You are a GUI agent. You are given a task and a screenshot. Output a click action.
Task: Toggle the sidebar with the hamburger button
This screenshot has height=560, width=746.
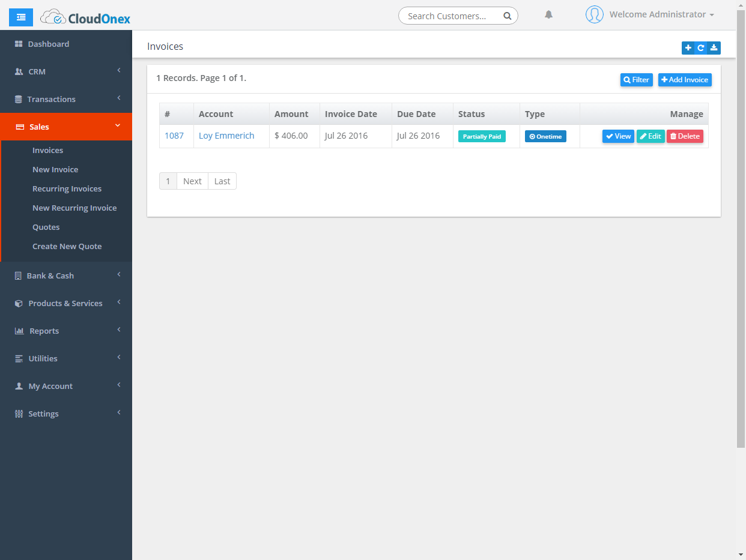click(x=21, y=17)
